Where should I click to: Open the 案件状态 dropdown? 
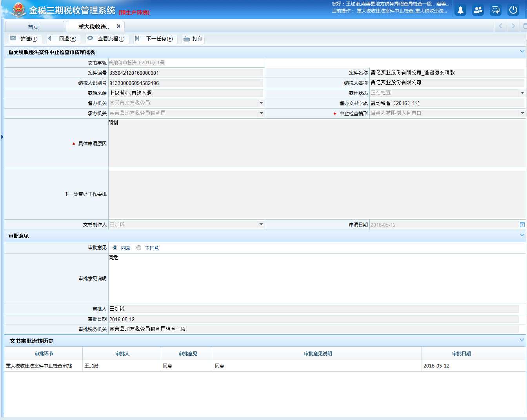click(522, 93)
